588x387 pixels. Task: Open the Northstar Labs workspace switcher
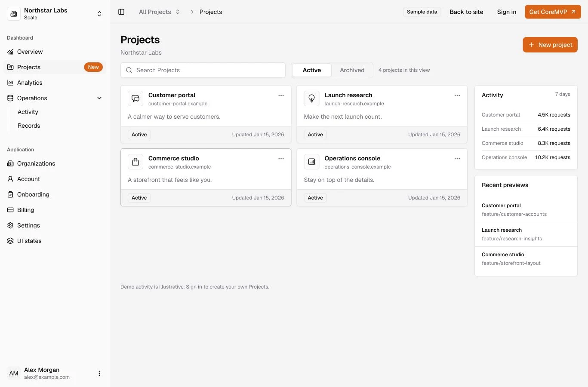tap(55, 14)
